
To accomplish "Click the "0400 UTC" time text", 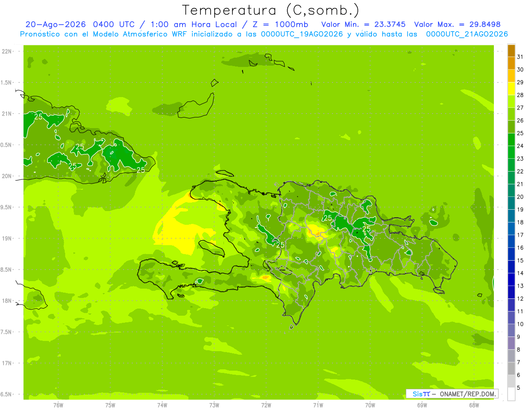I will coord(114,24).
